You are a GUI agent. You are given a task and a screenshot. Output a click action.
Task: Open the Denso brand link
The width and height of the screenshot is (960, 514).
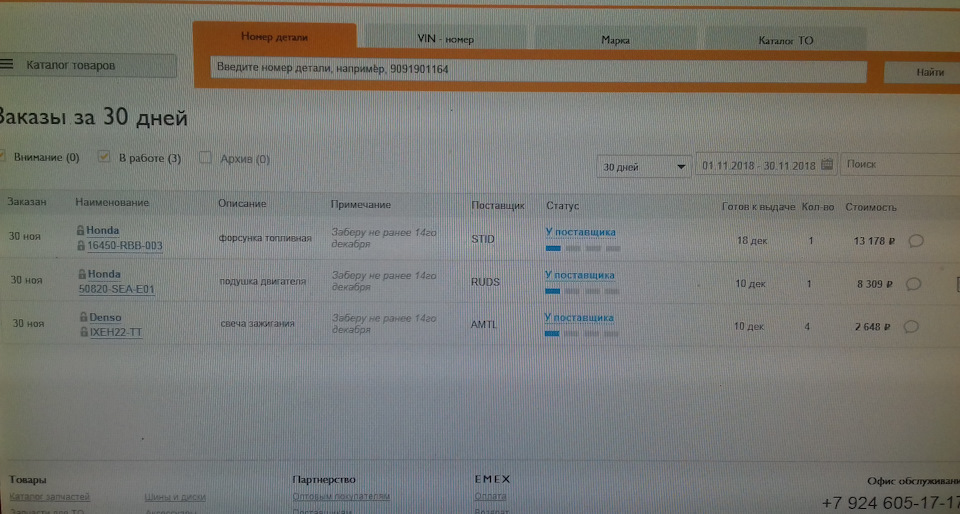pos(105,318)
